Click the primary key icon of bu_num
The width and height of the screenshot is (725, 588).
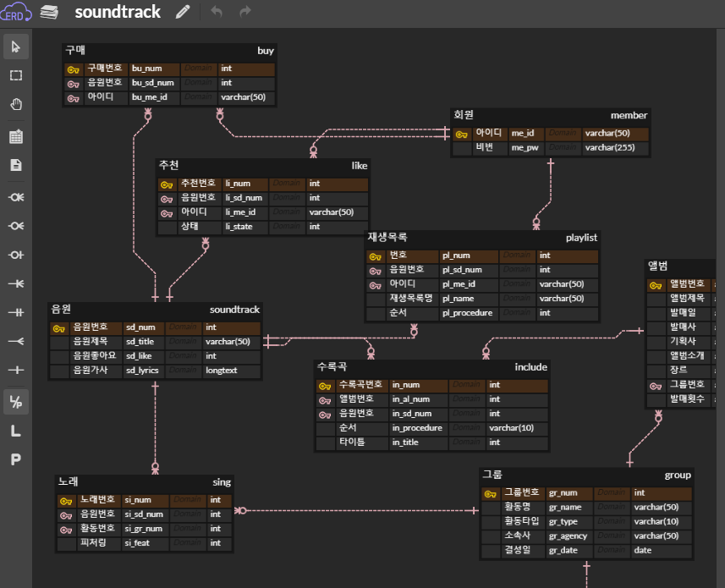[74, 70]
